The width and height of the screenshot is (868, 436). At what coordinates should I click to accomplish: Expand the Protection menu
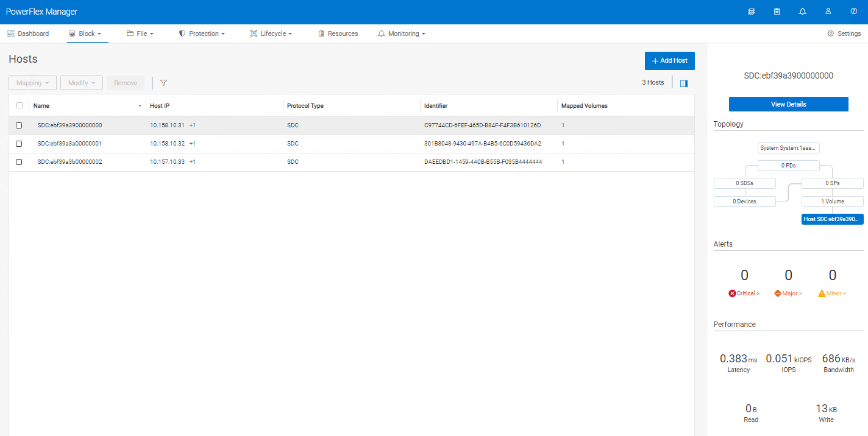point(202,33)
